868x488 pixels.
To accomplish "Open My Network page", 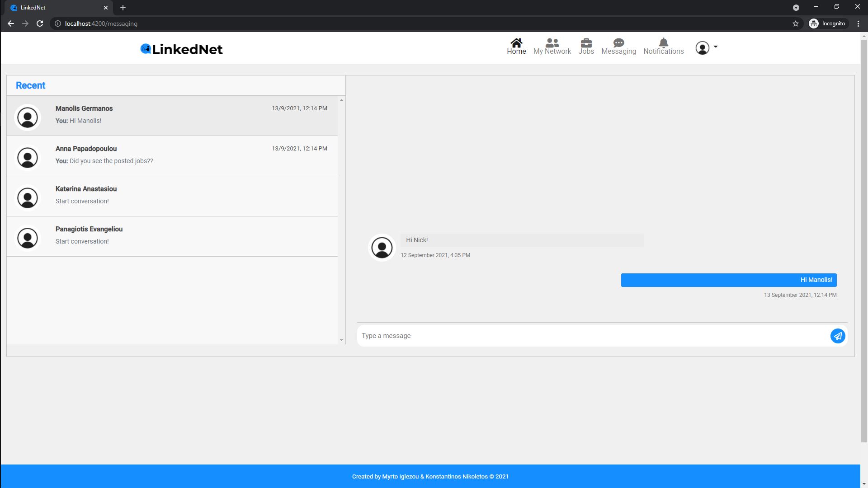I will 552,47.
